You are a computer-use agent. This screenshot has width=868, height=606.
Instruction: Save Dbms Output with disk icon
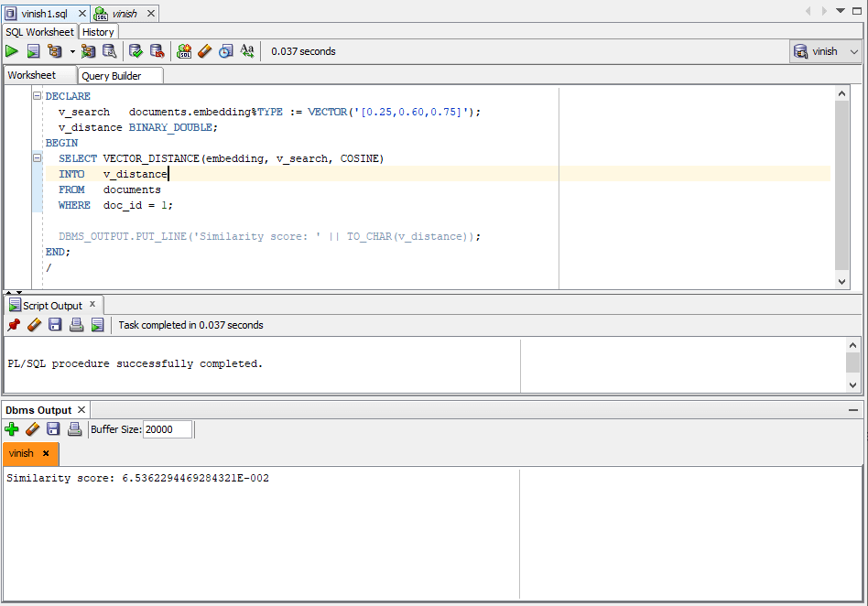click(x=53, y=429)
